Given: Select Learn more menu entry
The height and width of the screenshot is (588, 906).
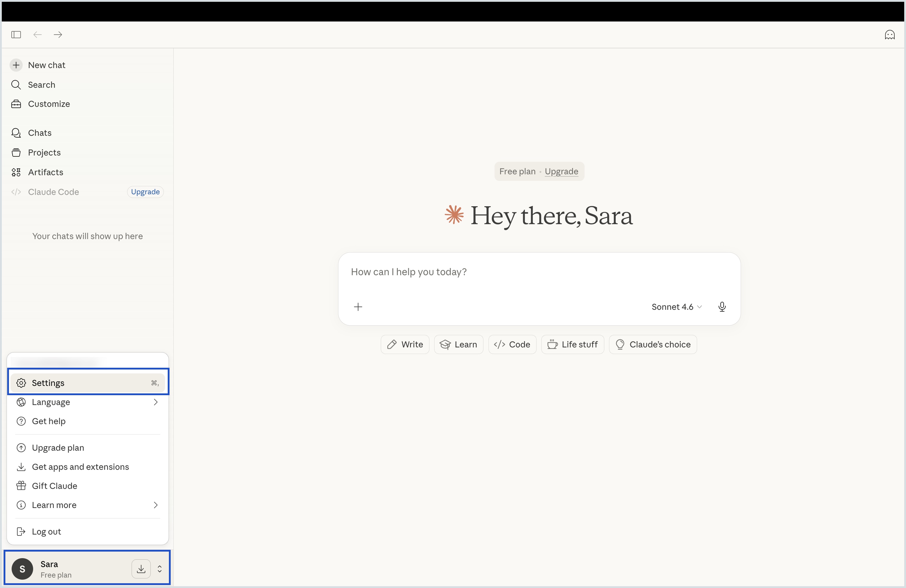Looking at the screenshot, I should [x=88, y=505].
